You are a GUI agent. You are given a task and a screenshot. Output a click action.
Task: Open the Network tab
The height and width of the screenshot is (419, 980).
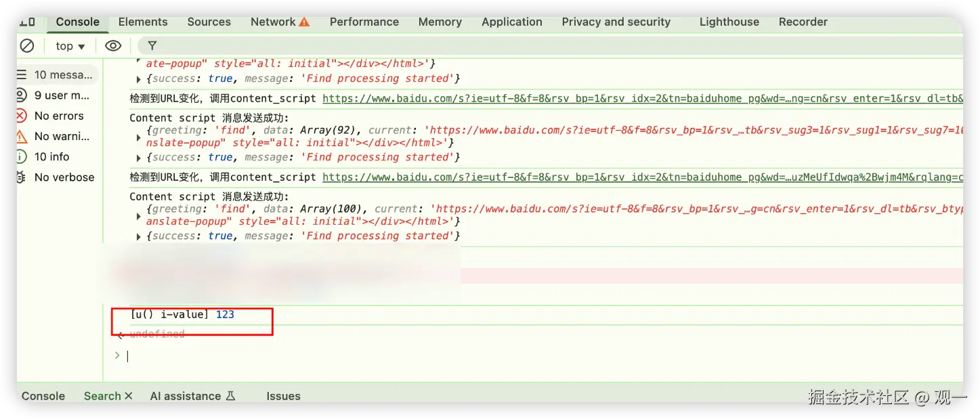coord(273,22)
